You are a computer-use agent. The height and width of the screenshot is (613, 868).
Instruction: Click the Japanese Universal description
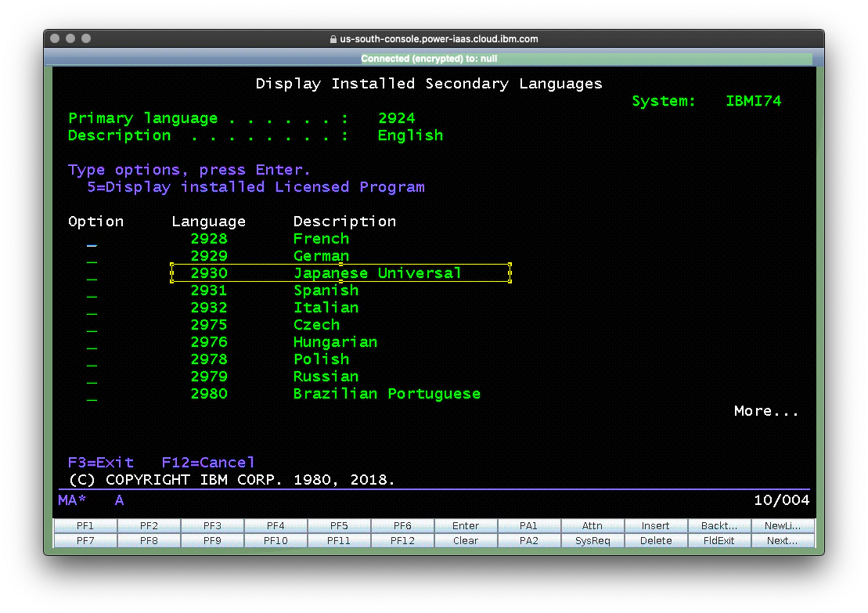point(377,273)
